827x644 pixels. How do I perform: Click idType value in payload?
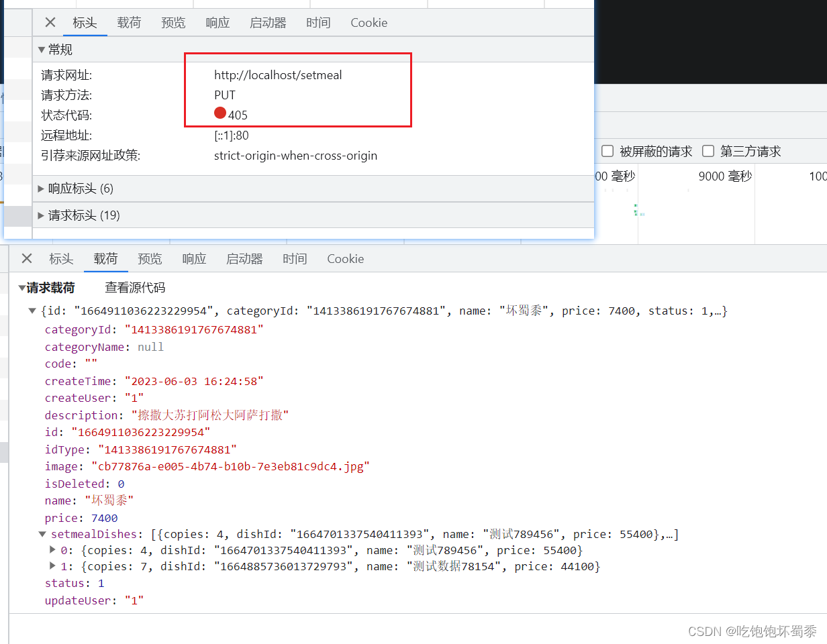(168, 449)
